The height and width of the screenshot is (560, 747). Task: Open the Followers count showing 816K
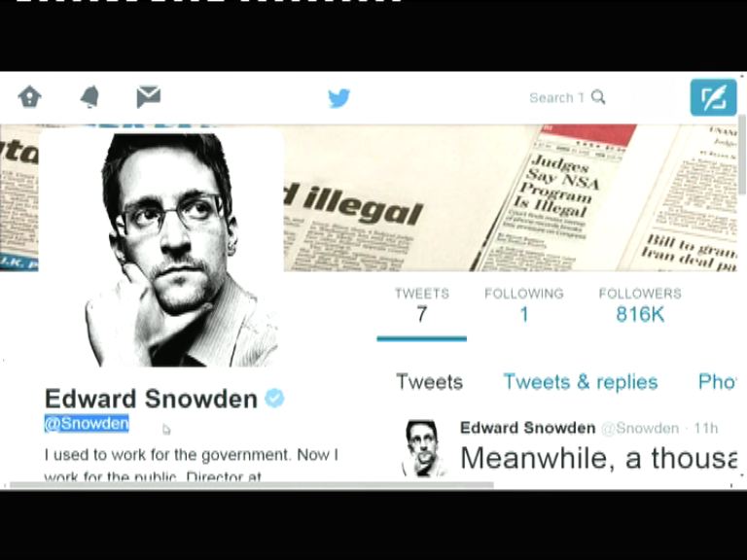point(640,306)
